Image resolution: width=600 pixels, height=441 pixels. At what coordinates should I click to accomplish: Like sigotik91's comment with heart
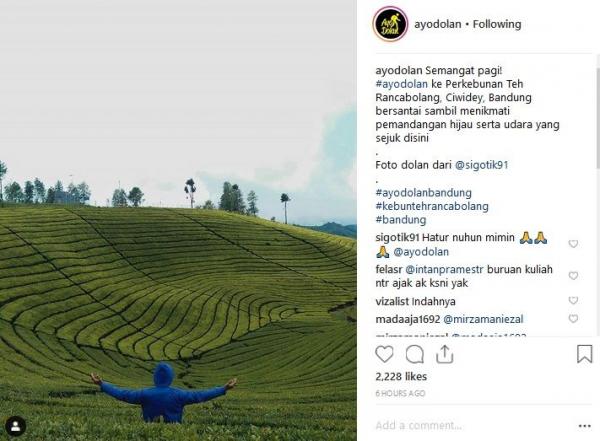[573, 244]
